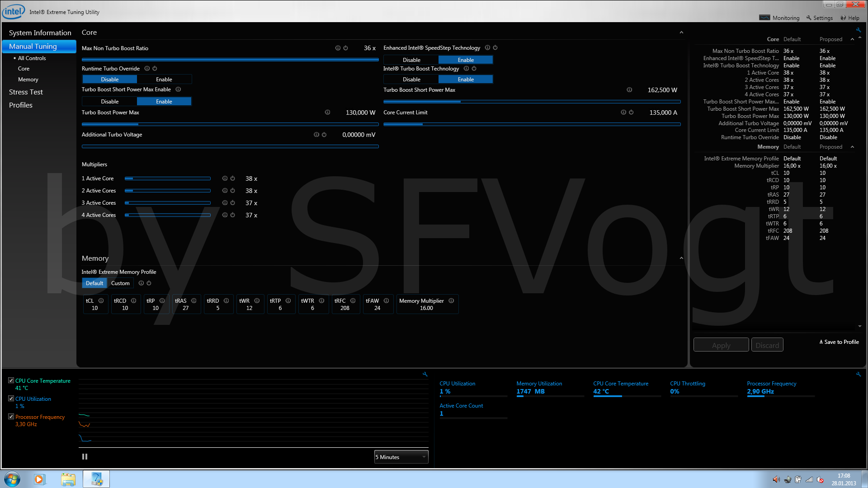Viewport: 868px width, 488px height.
Task: Open Core subsection in sidebar
Action: click(24, 69)
